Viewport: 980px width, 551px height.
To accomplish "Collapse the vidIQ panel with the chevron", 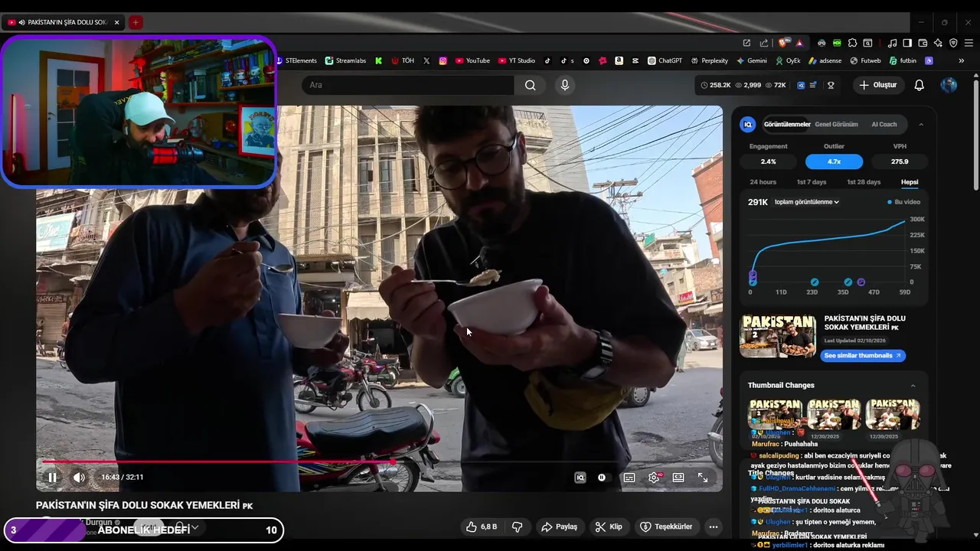I will (x=921, y=124).
